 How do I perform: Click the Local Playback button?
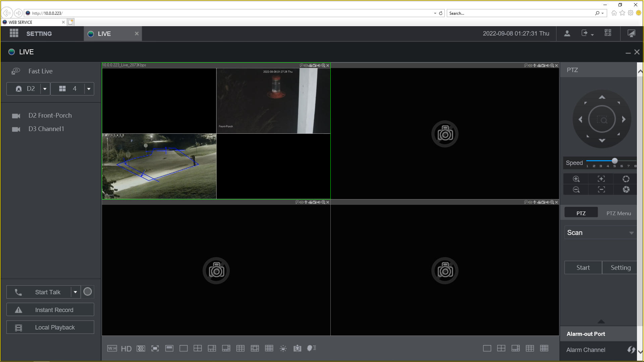[50, 327]
